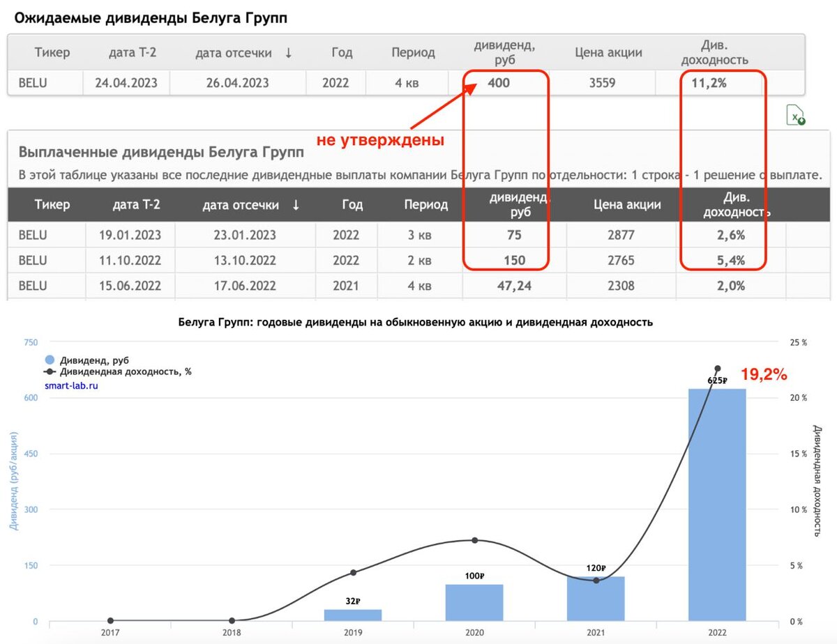Click 3 кв period cell
Screen dimensions: 837x644
[420, 235]
